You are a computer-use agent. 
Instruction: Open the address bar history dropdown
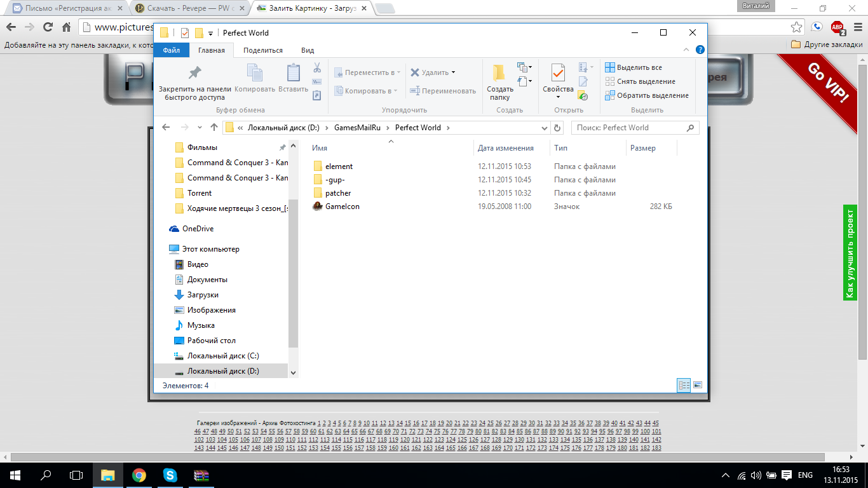coord(545,128)
